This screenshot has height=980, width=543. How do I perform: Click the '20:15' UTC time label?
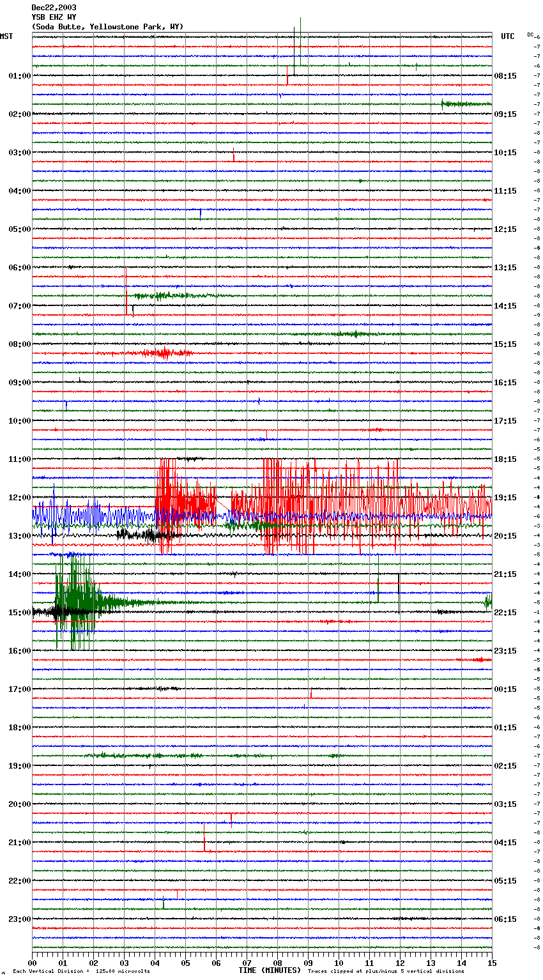(505, 536)
